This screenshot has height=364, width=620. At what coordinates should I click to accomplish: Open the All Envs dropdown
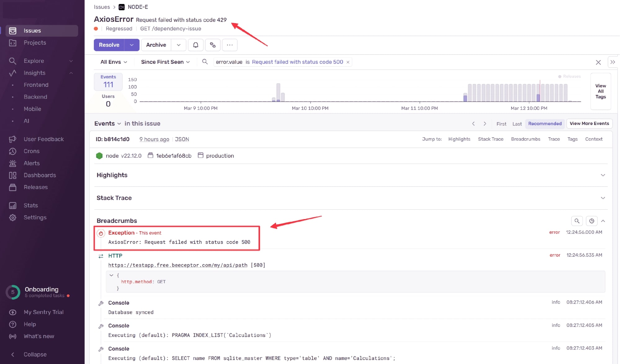(x=113, y=62)
